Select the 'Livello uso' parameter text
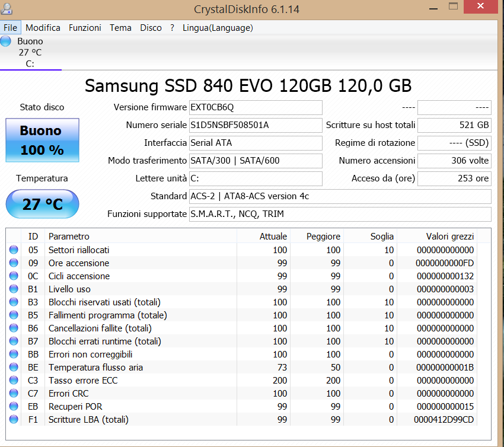This screenshot has height=447, width=504. click(69, 289)
